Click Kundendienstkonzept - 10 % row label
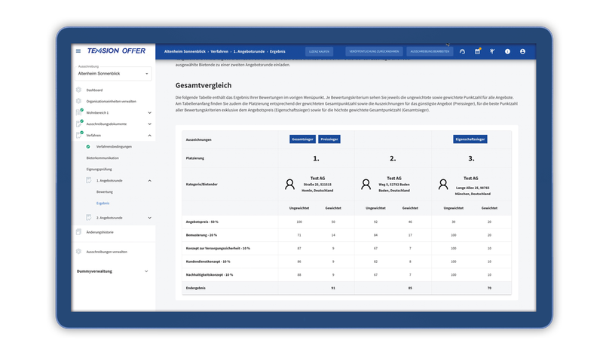The width and height of the screenshot is (603, 364). (208, 262)
